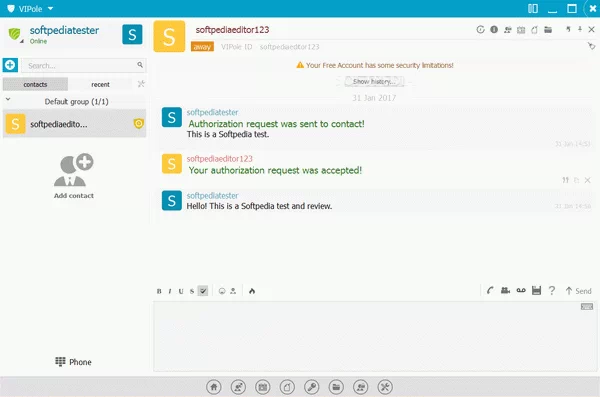Screen dimensions: 600x397
Task: Insert an emoticon with the smiley icon
Action: tap(222, 291)
